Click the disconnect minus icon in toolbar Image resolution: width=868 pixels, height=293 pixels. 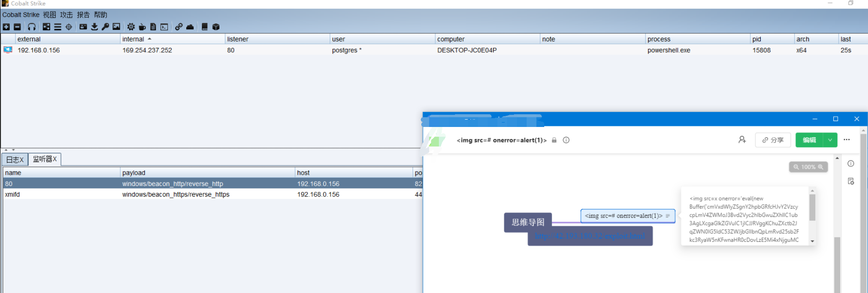pyautogui.click(x=18, y=27)
